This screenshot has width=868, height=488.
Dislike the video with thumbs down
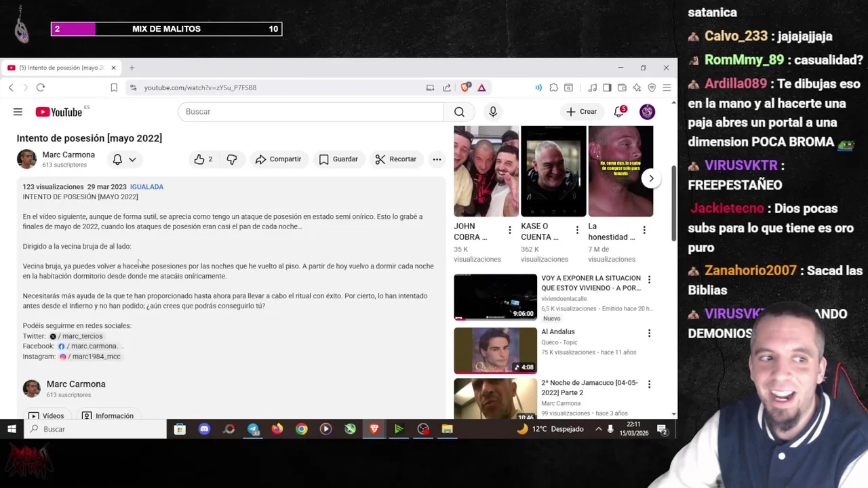(x=232, y=159)
